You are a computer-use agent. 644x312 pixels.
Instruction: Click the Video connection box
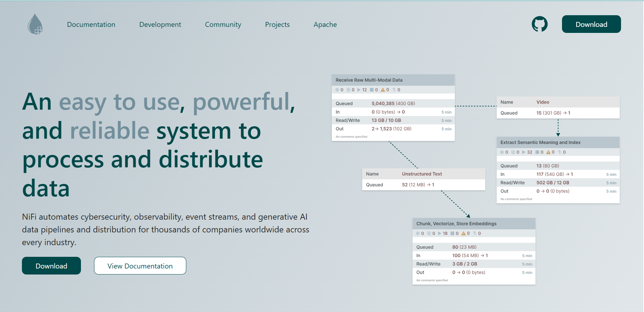click(558, 108)
